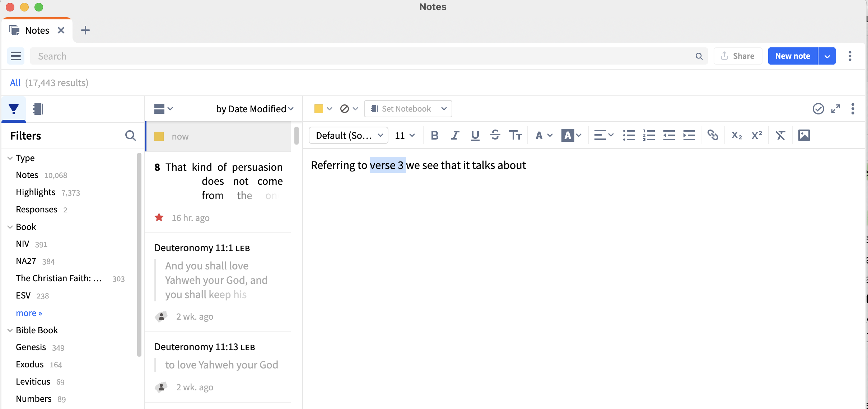868x409 pixels.
Task: Open the by Date Modified sort dropdown
Action: (x=255, y=109)
